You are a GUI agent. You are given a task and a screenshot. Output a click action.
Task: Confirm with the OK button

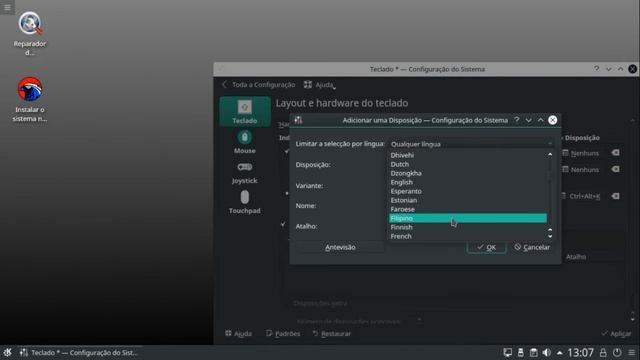487,247
